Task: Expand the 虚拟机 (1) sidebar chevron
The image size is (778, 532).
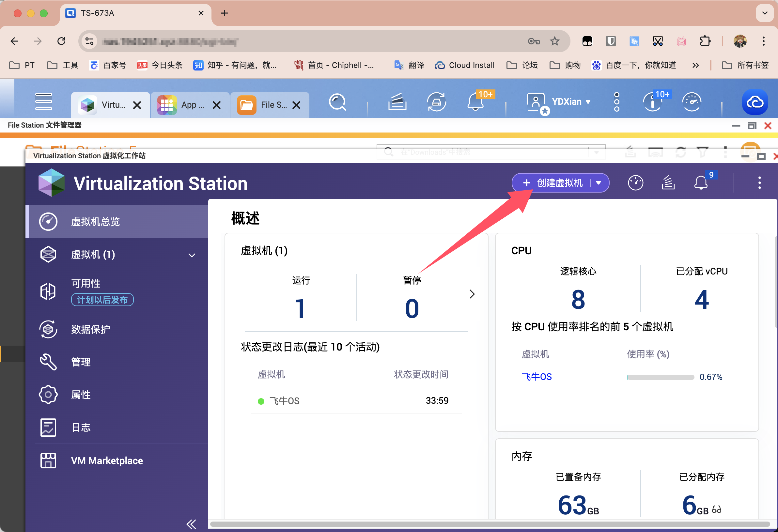Action: tap(192, 255)
